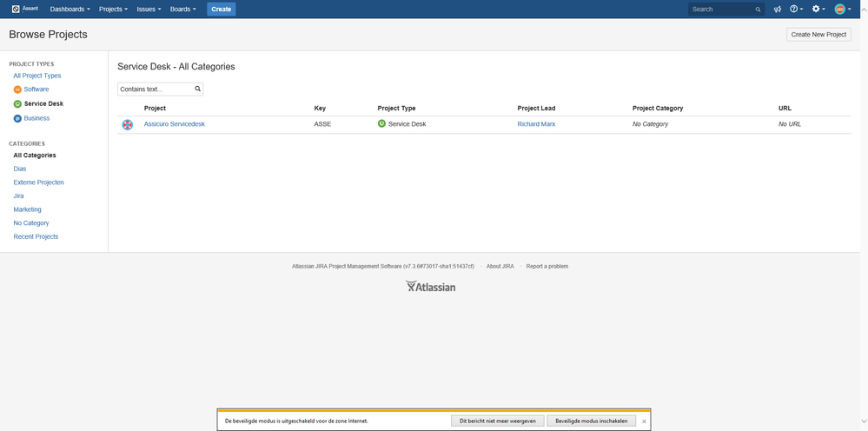Focus the header Search field
The image size is (868, 431).
726,10
